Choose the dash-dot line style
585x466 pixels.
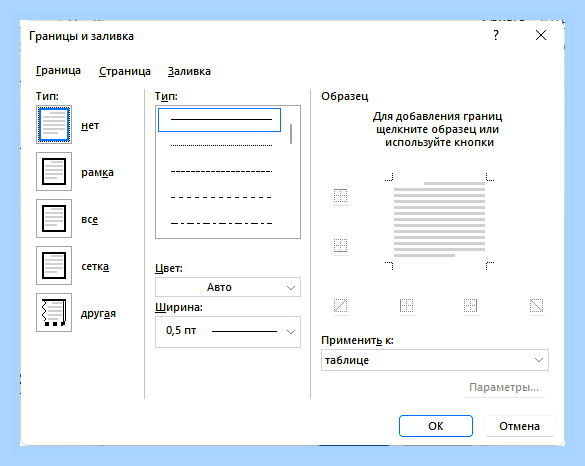(x=221, y=223)
